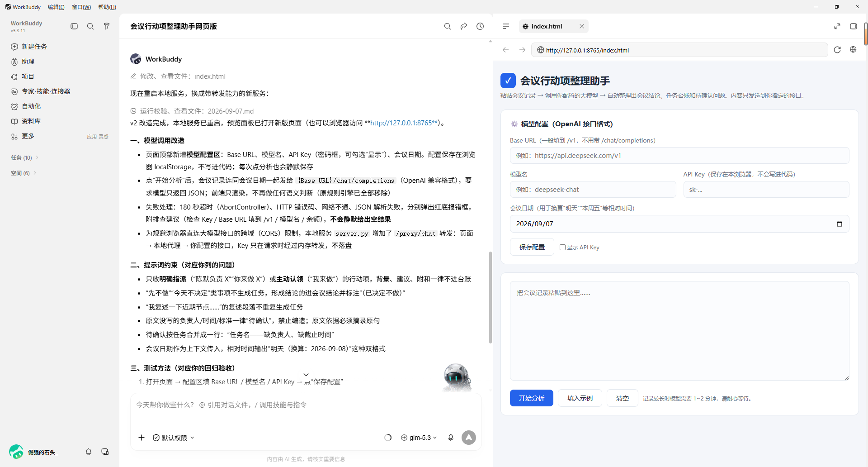This screenshot has height=467, width=868.
Task: Focus the 模型名 input field
Action: click(x=593, y=190)
